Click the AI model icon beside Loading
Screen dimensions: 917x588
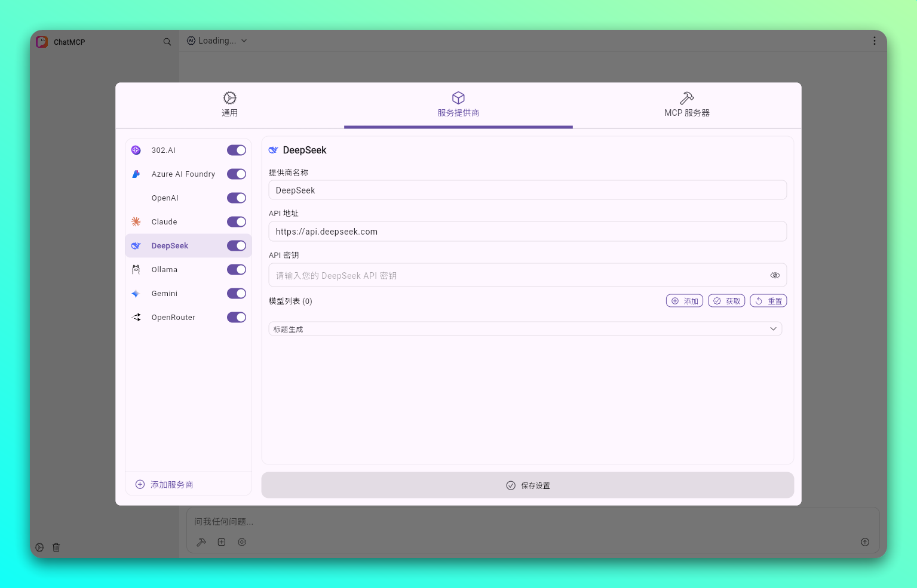tap(191, 41)
